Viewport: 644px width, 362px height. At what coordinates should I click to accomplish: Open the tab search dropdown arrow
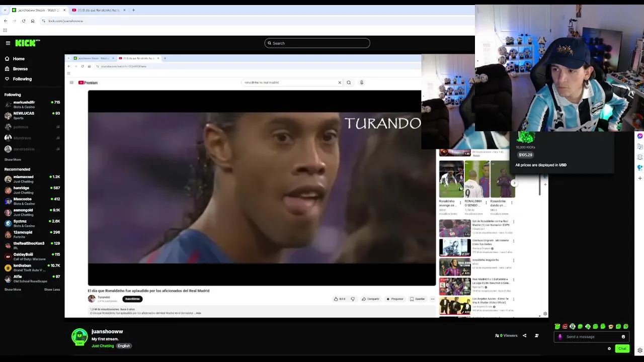click(x=5, y=10)
